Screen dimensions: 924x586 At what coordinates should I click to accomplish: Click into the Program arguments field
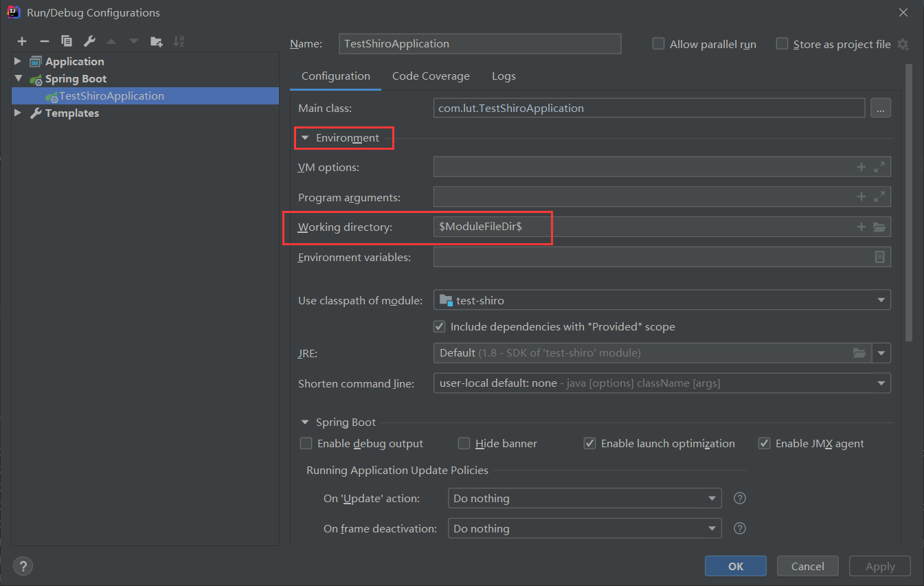tap(642, 197)
